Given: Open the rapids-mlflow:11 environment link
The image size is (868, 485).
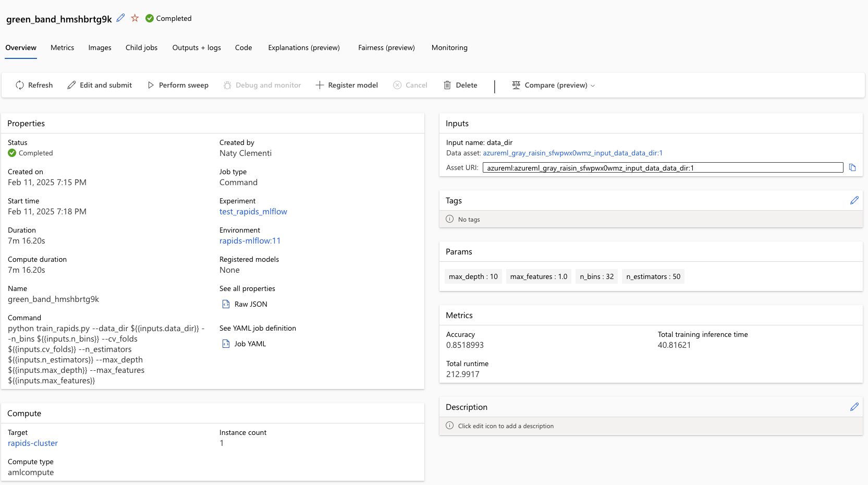Looking at the screenshot, I should click(250, 240).
